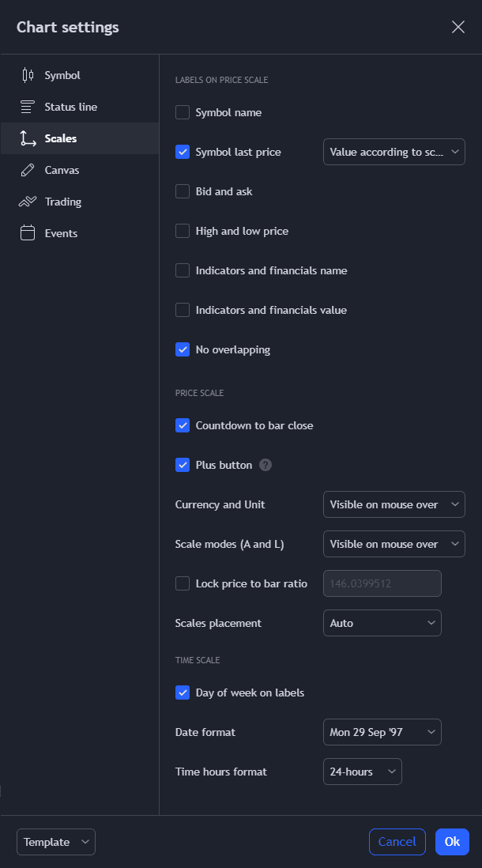482x868 pixels.
Task: Open the Date format dropdown
Action: [x=382, y=732]
